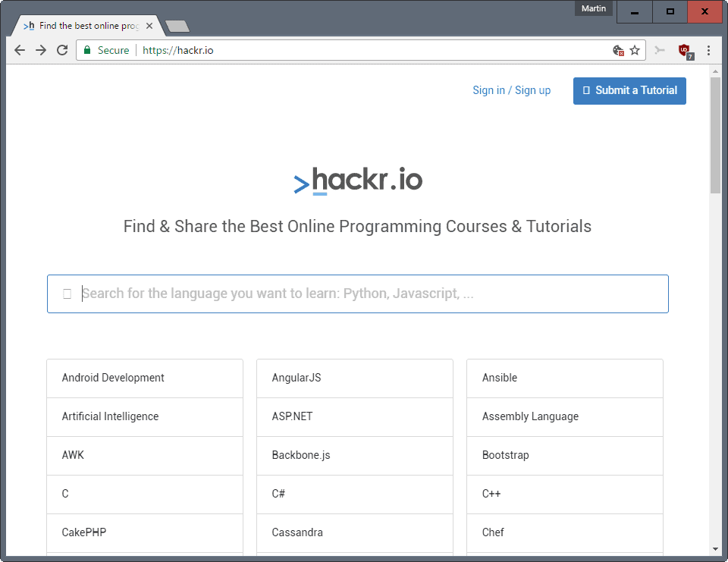Open the Android Development topic

[112, 377]
